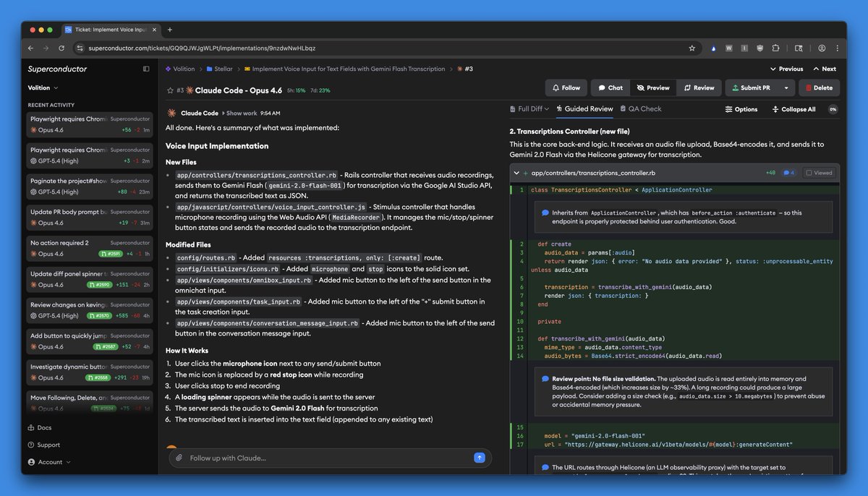Expand the Full Diff dropdown
This screenshot has width=868, height=496.
pos(529,109)
